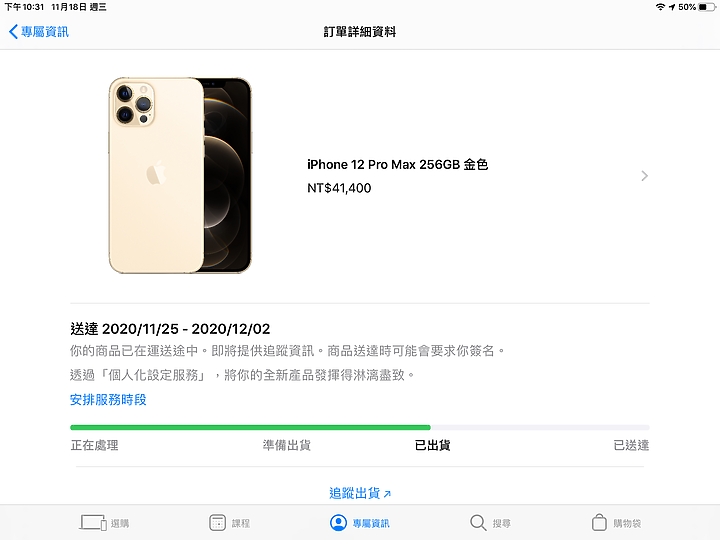This screenshot has height=540, width=720.
Task: Click the green shipment progress bar
Action: click(250, 428)
